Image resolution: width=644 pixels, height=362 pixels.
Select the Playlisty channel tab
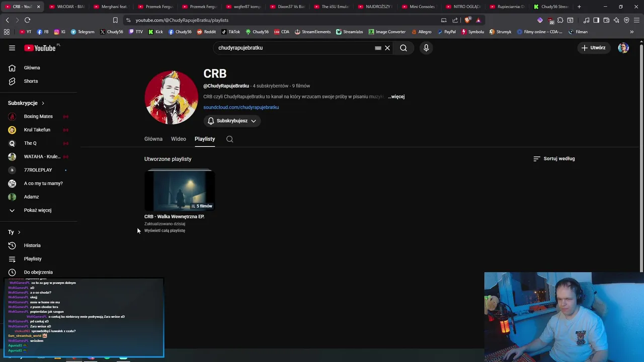click(x=205, y=139)
